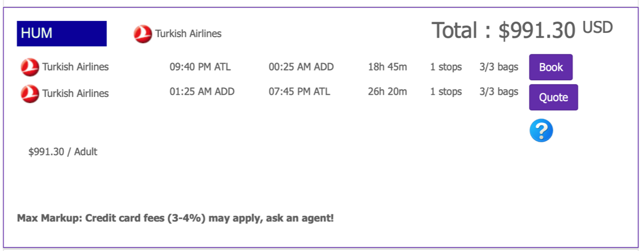
Task: Click the 07:45 PM ATL return arrival
Action: (x=299, y=92)
